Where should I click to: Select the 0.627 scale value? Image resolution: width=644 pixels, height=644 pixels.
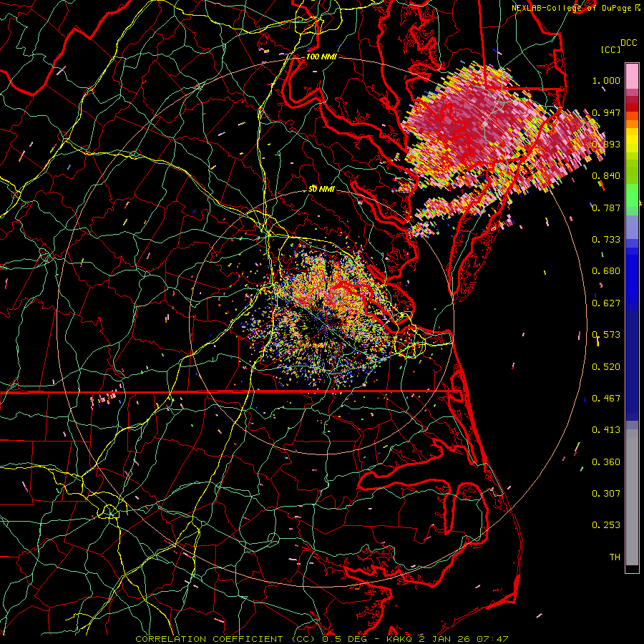[x=606, y=303]
